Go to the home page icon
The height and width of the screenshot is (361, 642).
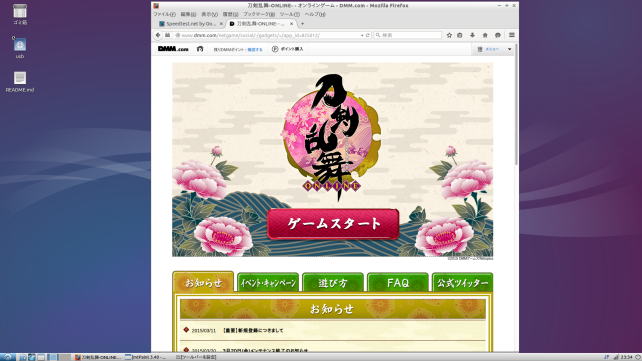(485, 35)
